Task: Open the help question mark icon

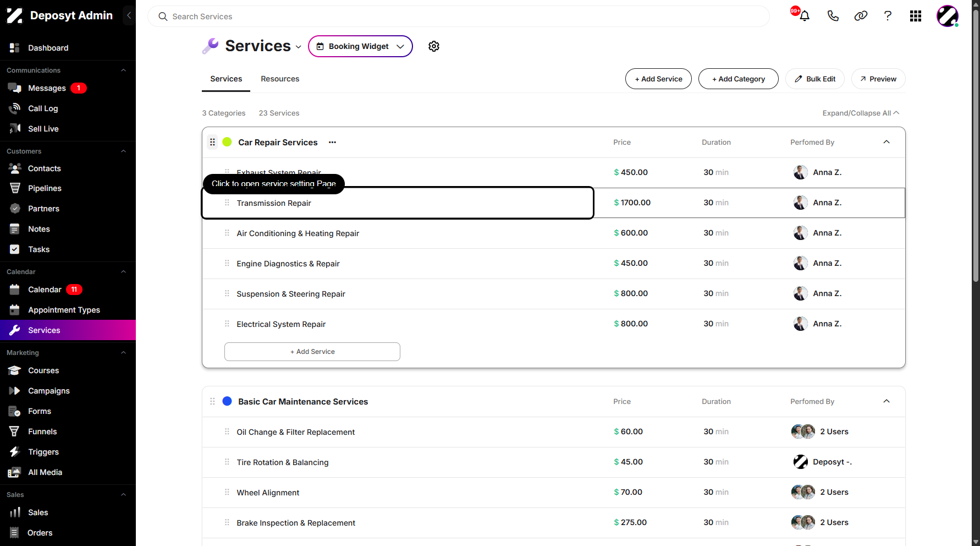Action: pyautogui.click(x=888, y=16)
